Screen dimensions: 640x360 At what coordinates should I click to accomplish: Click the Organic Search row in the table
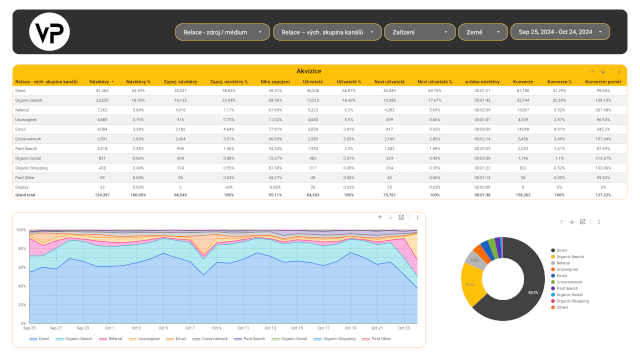coord(320,100)
